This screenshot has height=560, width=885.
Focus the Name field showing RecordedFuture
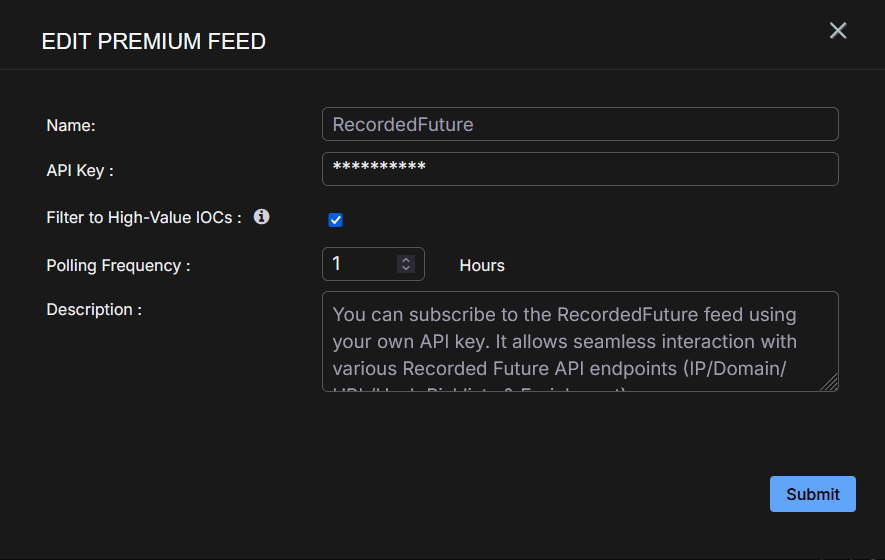(580, 125)
